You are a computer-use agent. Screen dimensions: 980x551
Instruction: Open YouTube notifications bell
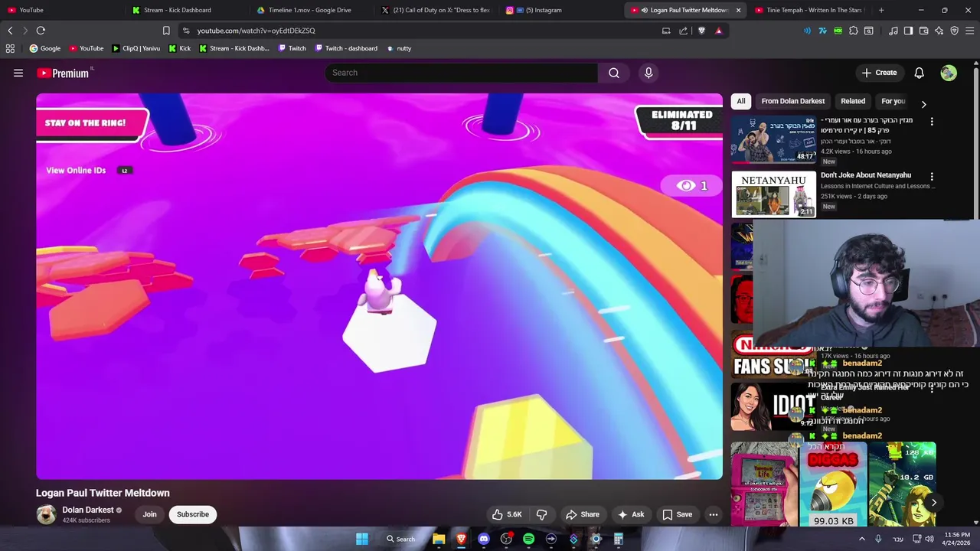pos(919,73)
